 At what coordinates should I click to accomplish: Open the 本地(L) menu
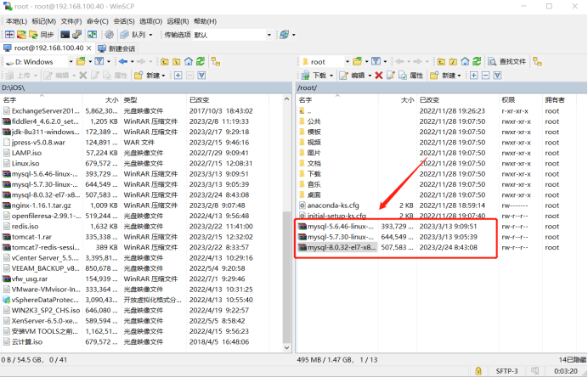[x=16, y=21]
